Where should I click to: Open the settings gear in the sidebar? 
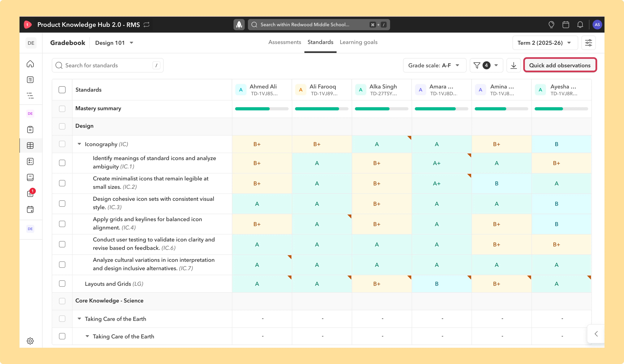point(30,341)
